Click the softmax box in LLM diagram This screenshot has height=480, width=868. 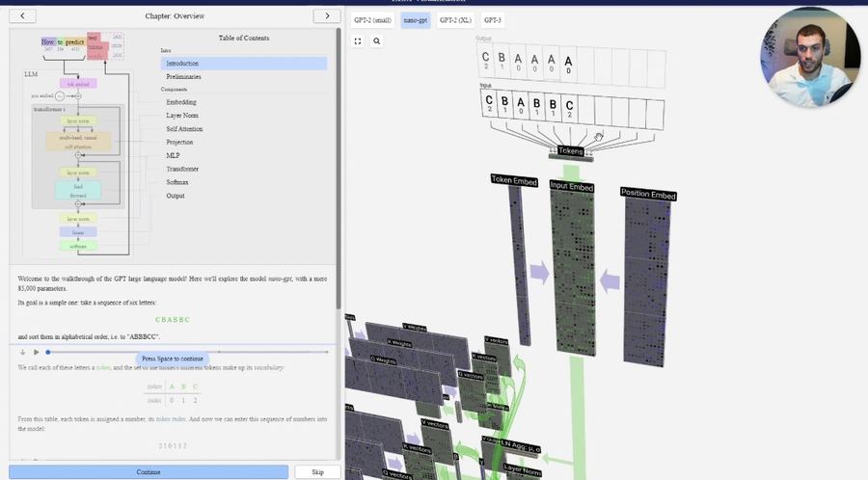78,246
